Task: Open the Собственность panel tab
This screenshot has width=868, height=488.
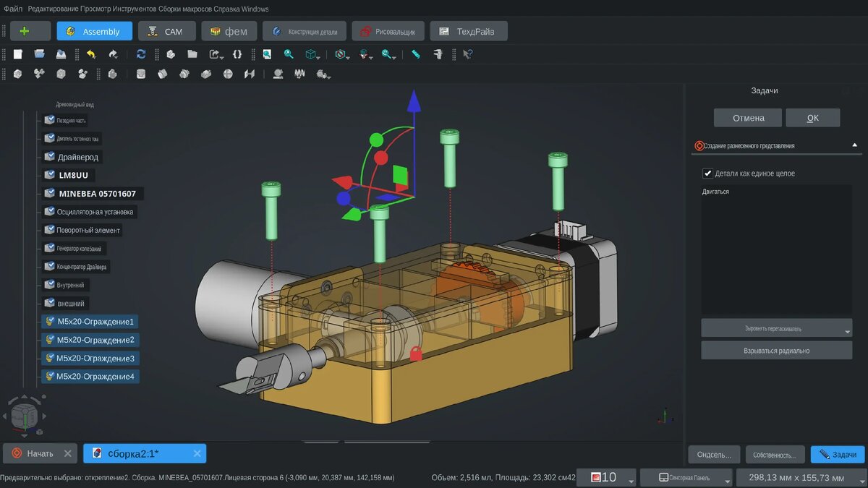Action: pyautogui.click(x=775, y=454)
